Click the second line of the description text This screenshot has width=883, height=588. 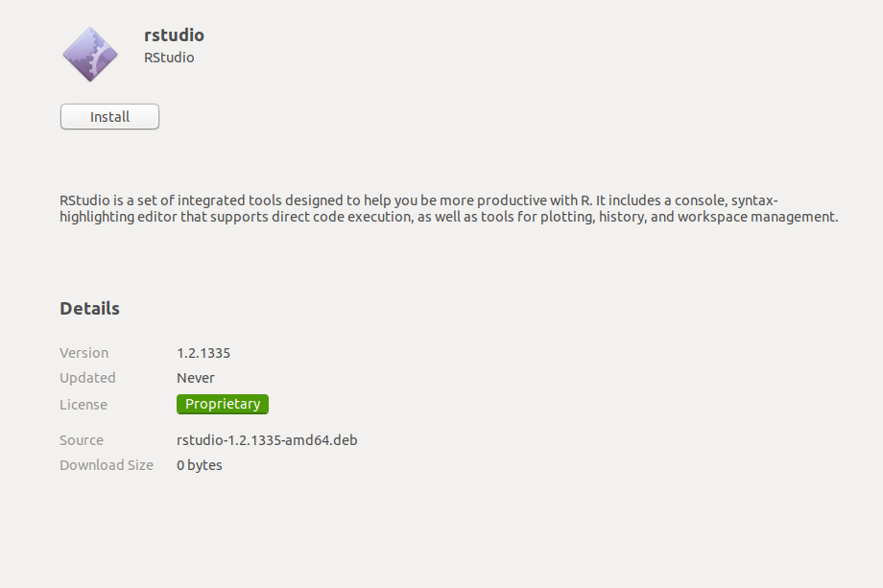coord(449,217)
